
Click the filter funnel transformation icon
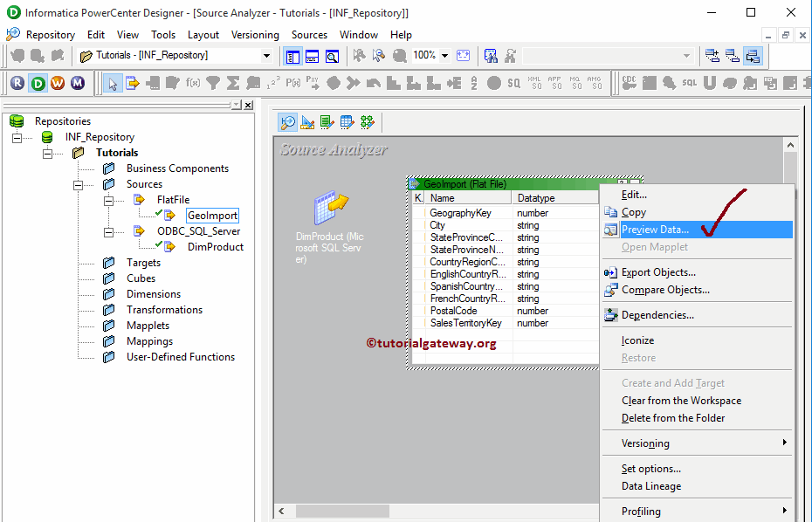tap(213, 83)
